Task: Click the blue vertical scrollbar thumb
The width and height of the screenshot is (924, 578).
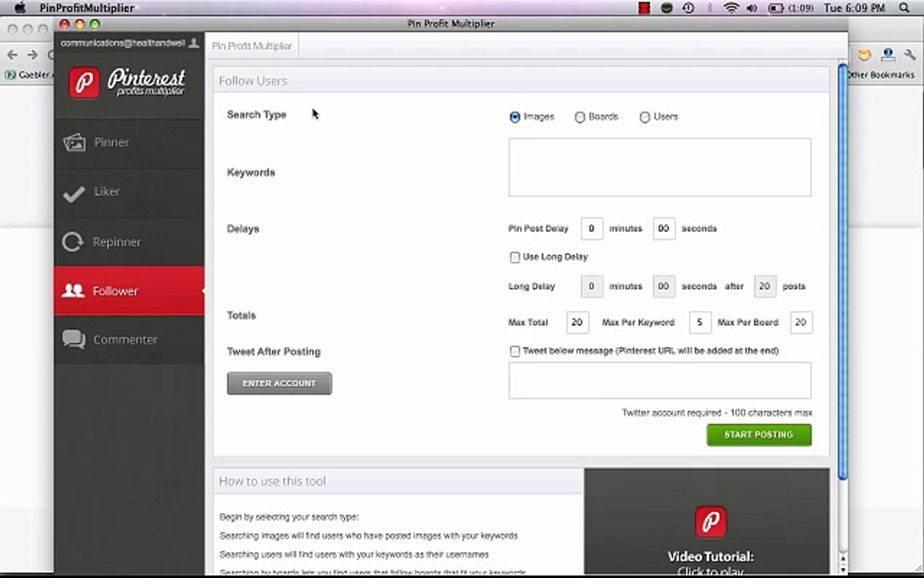Action: click(843, 271)
